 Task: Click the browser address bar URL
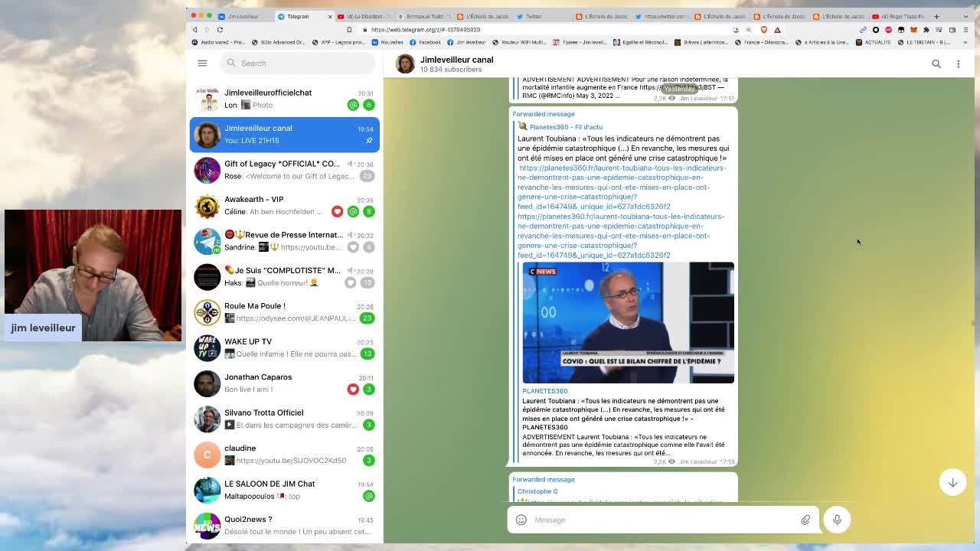point(426,30)
